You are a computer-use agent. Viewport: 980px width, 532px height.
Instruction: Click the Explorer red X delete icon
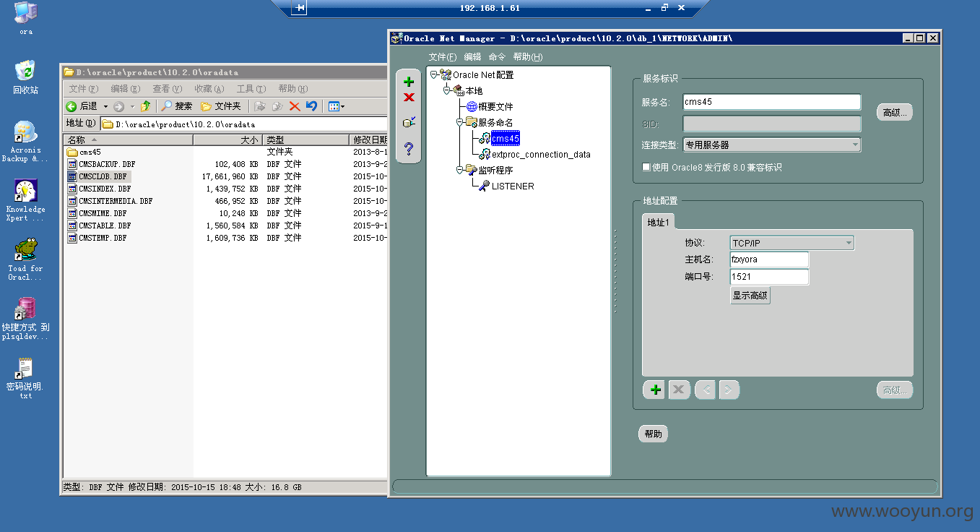click(295, 106)
